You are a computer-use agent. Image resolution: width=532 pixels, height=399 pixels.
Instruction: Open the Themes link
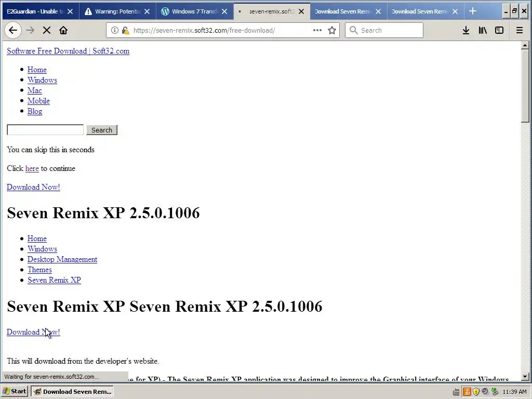coord(39,270)
